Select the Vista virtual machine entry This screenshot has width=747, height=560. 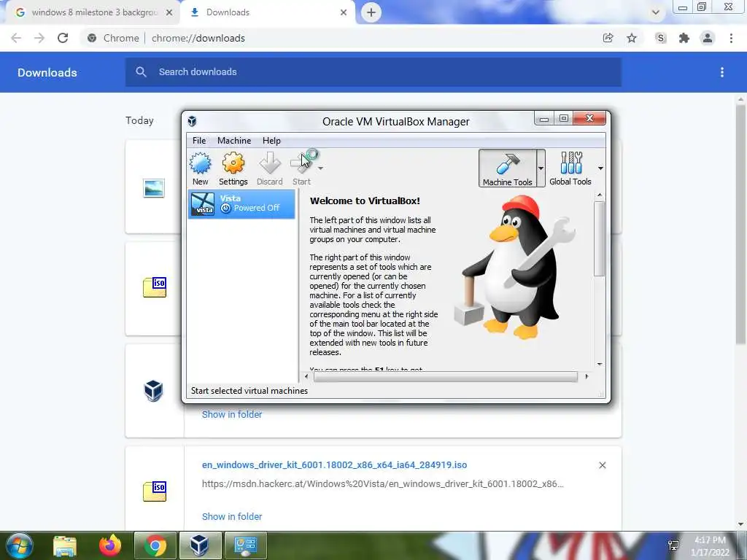(241, 204)
